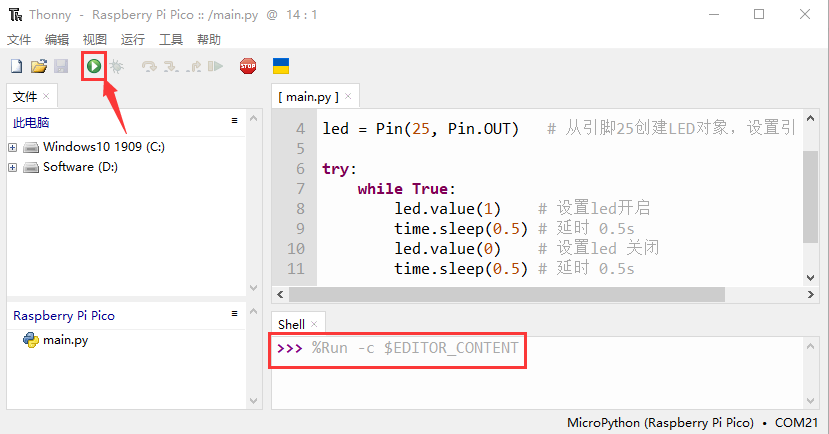The width and height of the screenshot is (829, 434).
Task: Click 'led.value(0)' on line 10
Action: coord(447,249)
